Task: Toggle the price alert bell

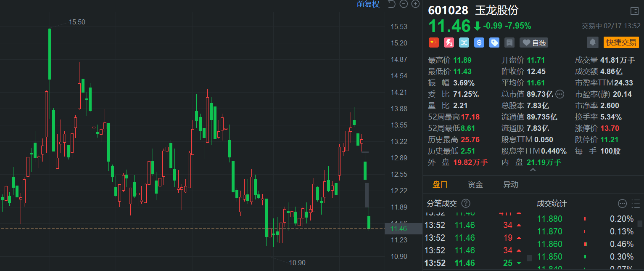Action: 593,42
